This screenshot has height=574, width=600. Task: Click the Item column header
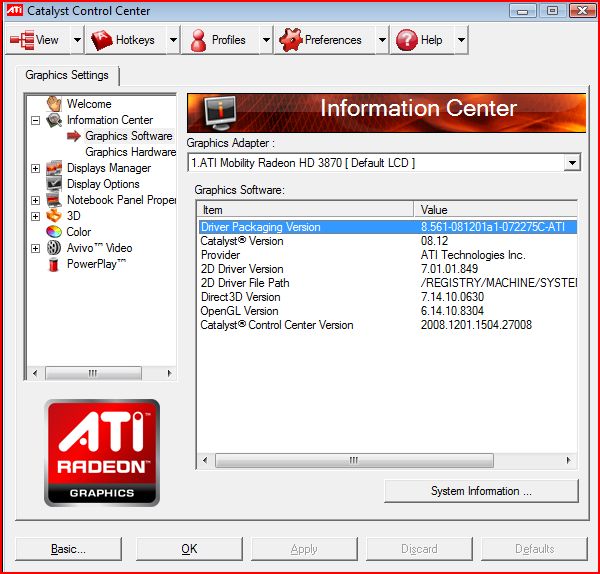pos(305,210)
